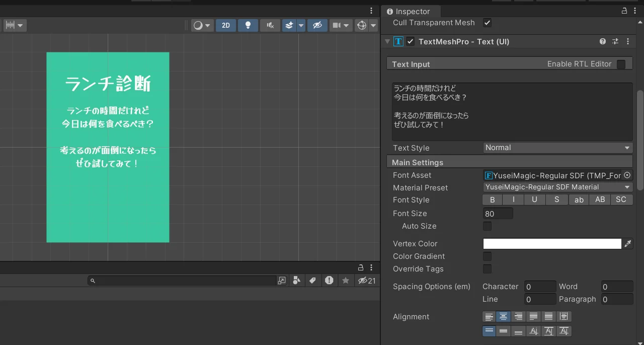644x345 pixels.
Task: Enable Override Tags checkbox
Action: [x=487, y=269]
